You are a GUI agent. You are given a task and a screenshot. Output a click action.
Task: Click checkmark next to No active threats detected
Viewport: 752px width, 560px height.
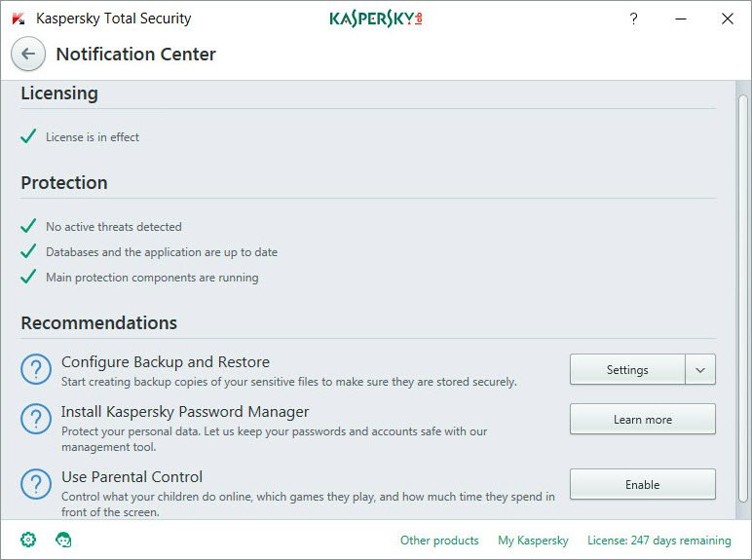pyautogui.click(x=28, y=227)
